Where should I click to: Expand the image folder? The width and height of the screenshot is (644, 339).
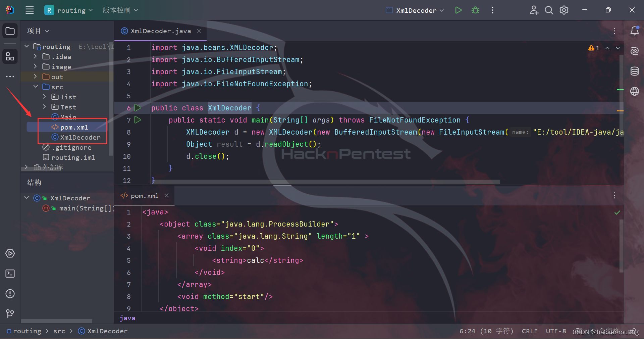coord(35,66)
